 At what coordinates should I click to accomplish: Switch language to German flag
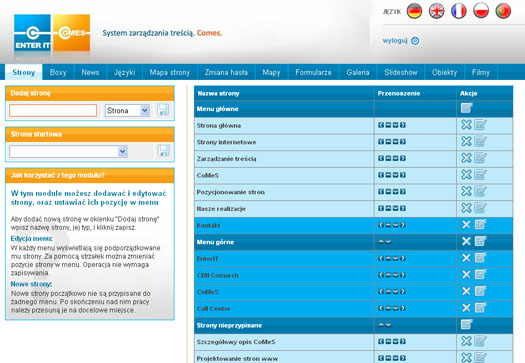point(414,11)
